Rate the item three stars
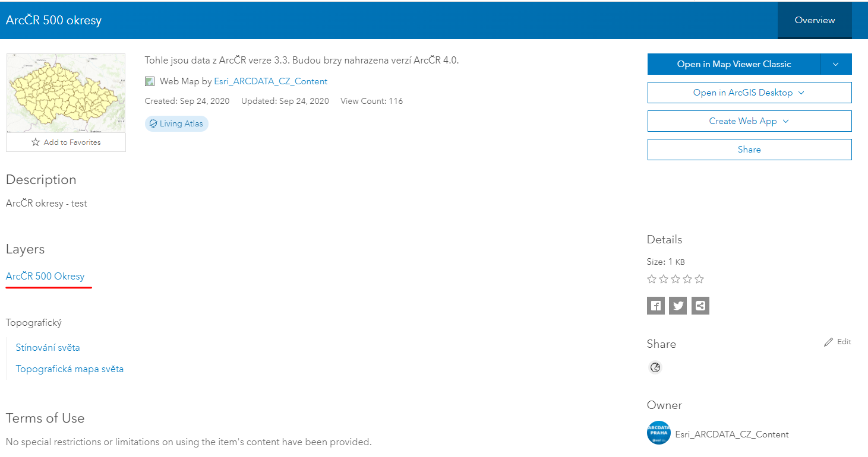 (x=676, y=279)
